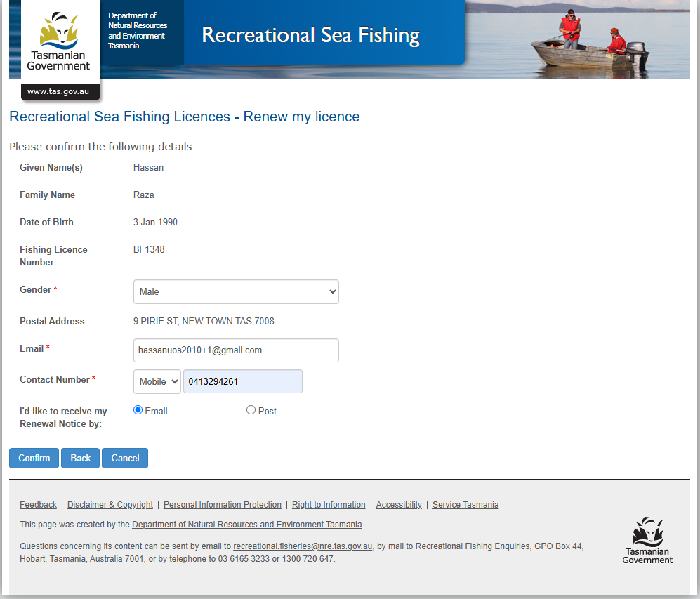Click the www.tas.gov.au label under logo
The width and height of the screenshot is (700, 599).
pyautogui.click(x=58, y=92)
